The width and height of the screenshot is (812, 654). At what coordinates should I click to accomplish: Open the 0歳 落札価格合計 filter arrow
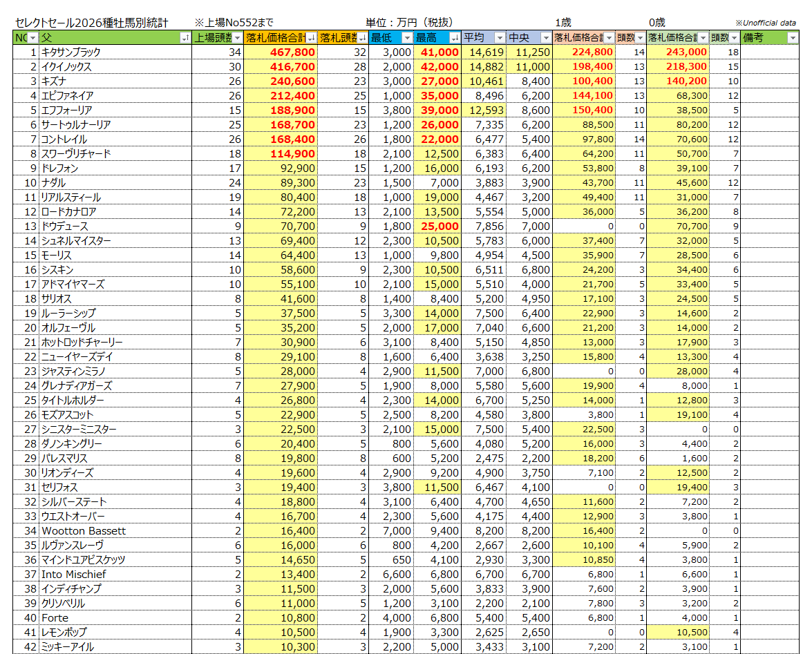703,38
